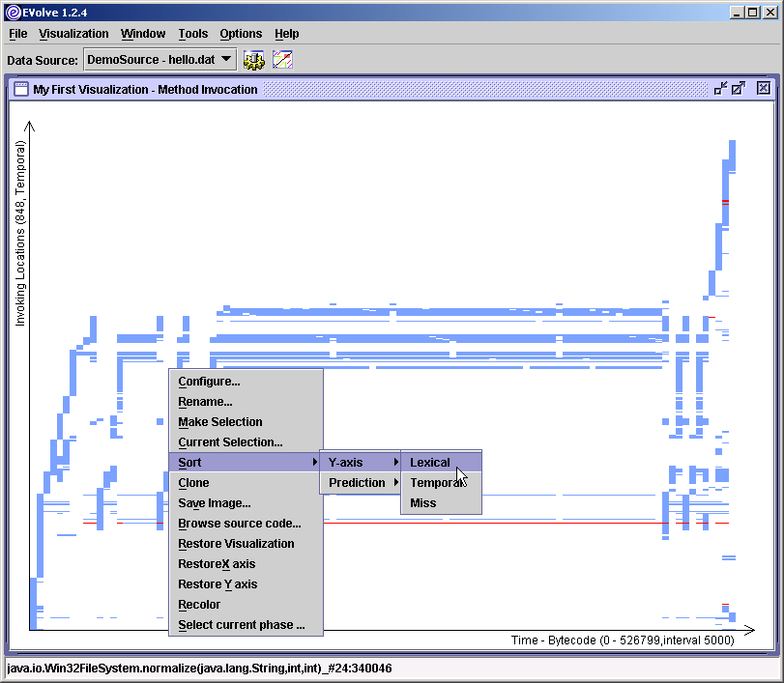Click the Invoking Locations Y-axis label
This screenshot has height=683, width=784.
coord(20,234)
